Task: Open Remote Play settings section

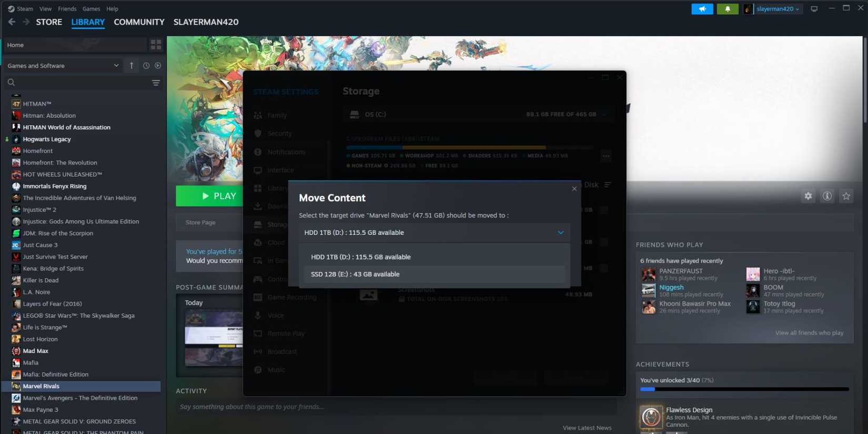Action: pyautogui.click(x=286, y=334)
